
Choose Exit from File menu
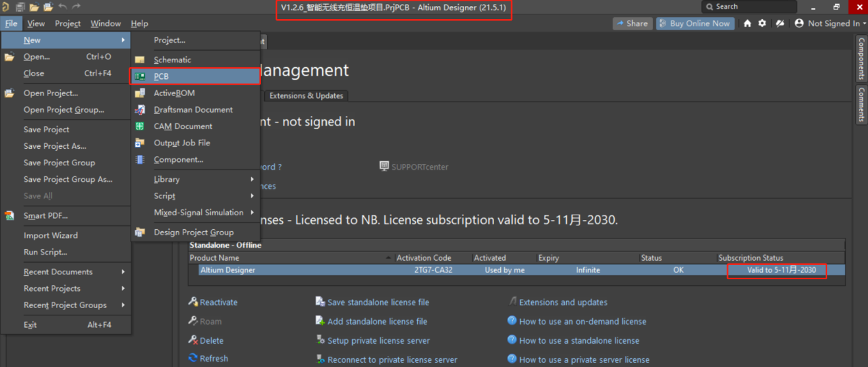click(30, 325)
